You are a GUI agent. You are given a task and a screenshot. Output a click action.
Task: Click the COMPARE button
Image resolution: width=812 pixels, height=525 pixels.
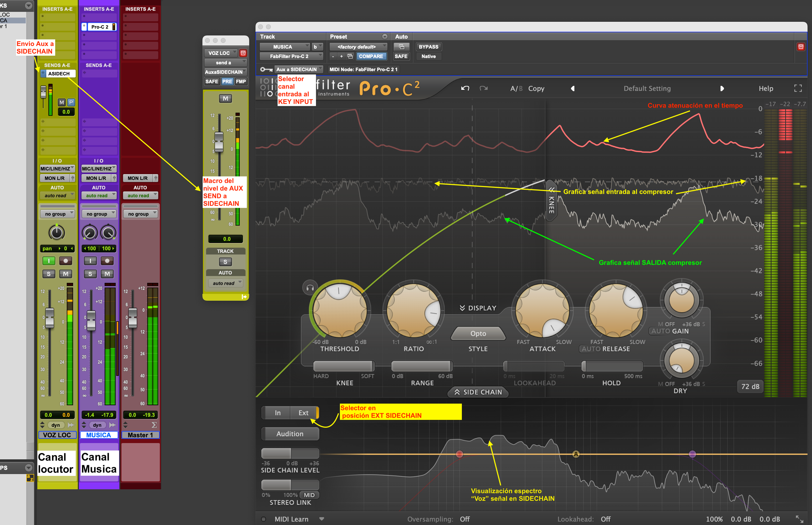(x=371, y=56)
